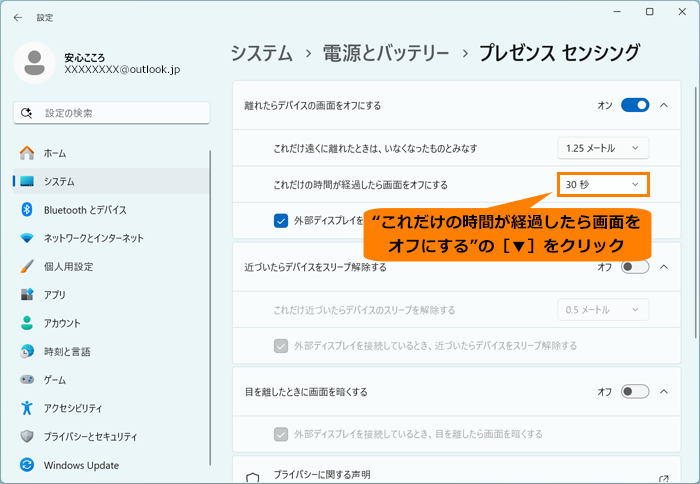This screenshot has height=484, width=700.
Task: Open ホーム in the settings sidebar
Action: click(111, 153)
